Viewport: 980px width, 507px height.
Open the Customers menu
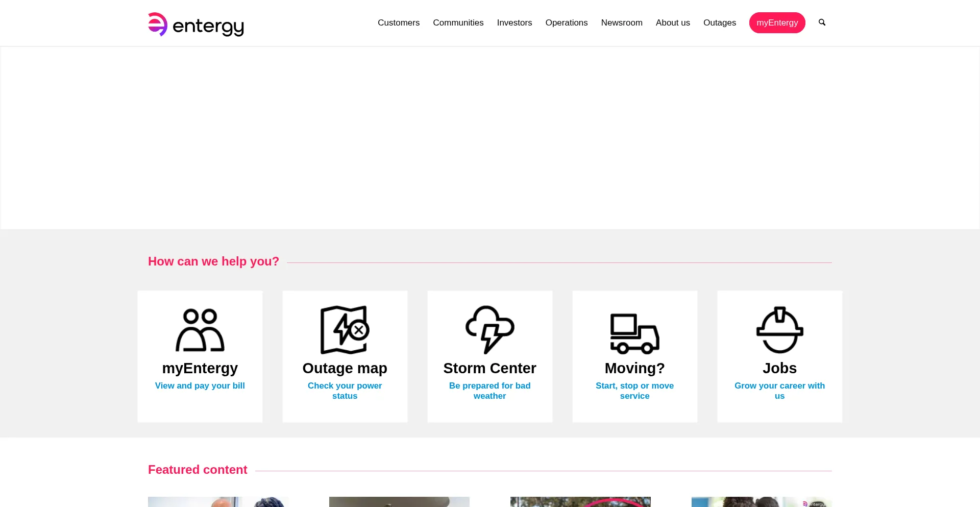click(x=399, y=22)
